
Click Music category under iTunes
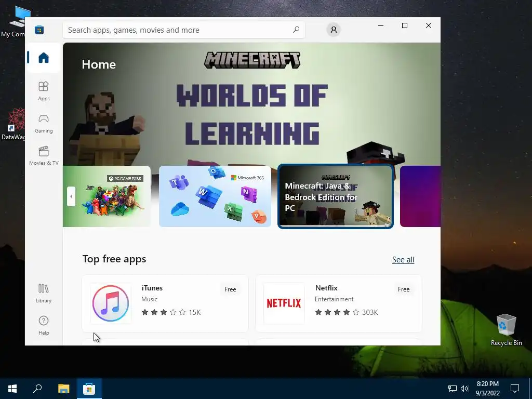pos(149,299)
